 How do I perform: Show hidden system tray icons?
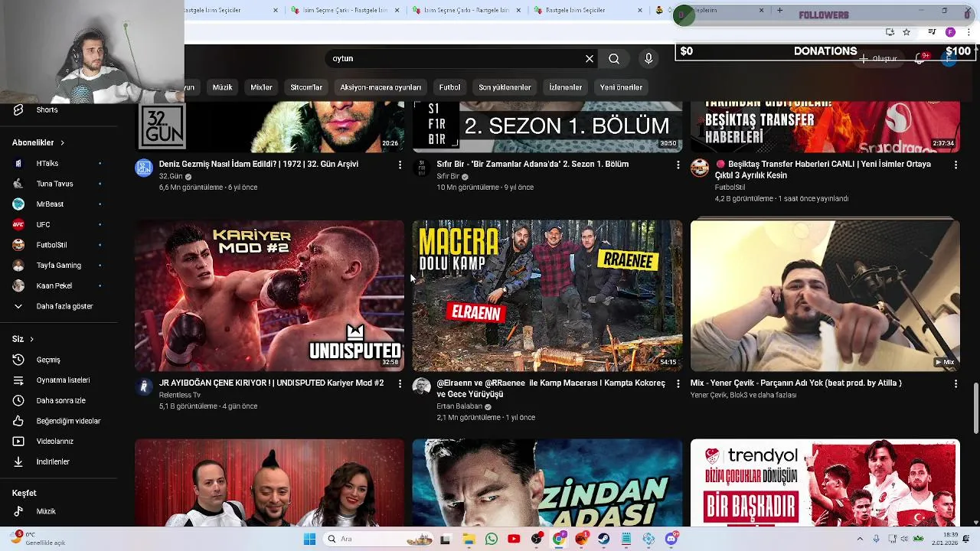[x=860, y=540]
